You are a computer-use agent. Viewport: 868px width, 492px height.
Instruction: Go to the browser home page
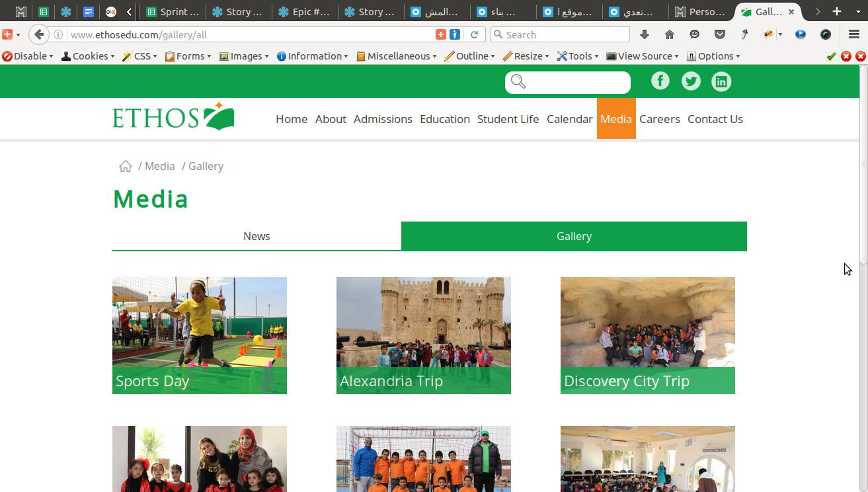(670, 34)
